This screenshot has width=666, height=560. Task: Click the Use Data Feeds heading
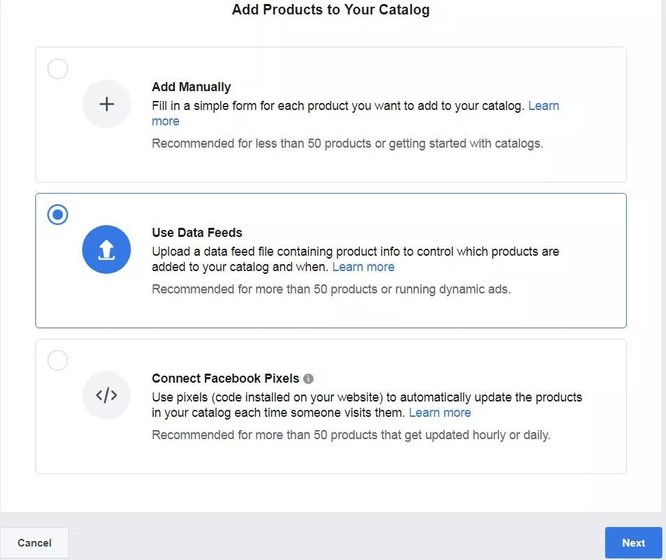197,233
